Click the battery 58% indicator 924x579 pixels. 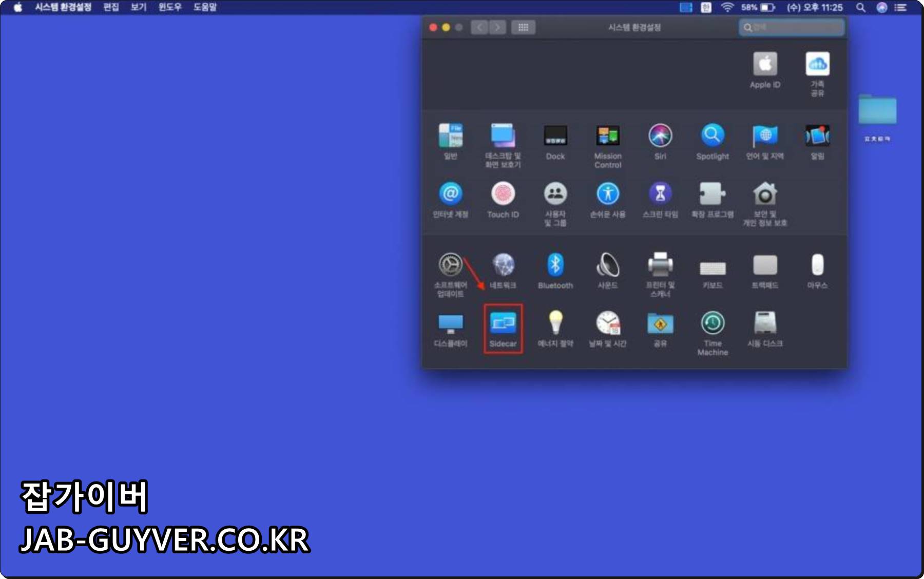[x=758, y=7]
